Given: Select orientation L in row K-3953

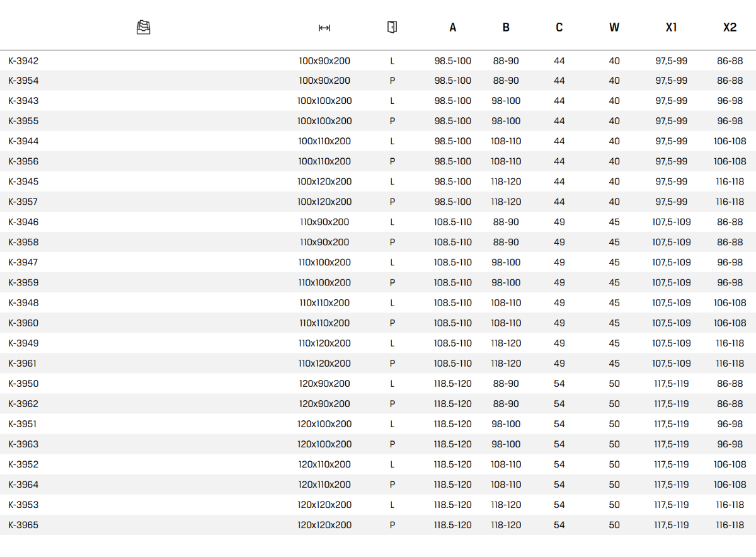Looking at the screenshot, I should pos(392,505).
